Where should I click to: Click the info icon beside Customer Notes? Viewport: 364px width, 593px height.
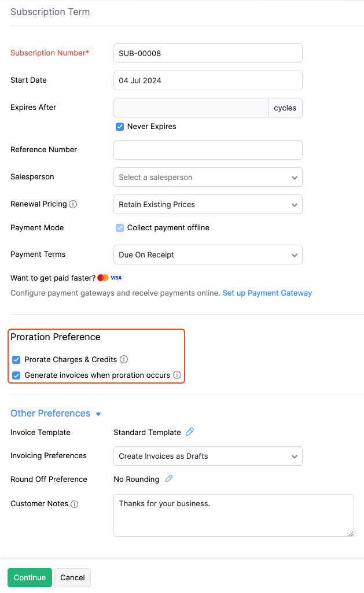tap(75, 504)
